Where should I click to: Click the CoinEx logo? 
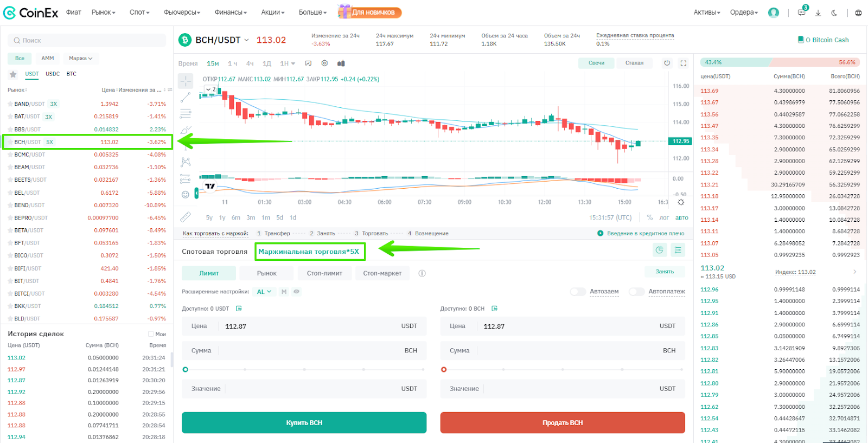[30, 12]
